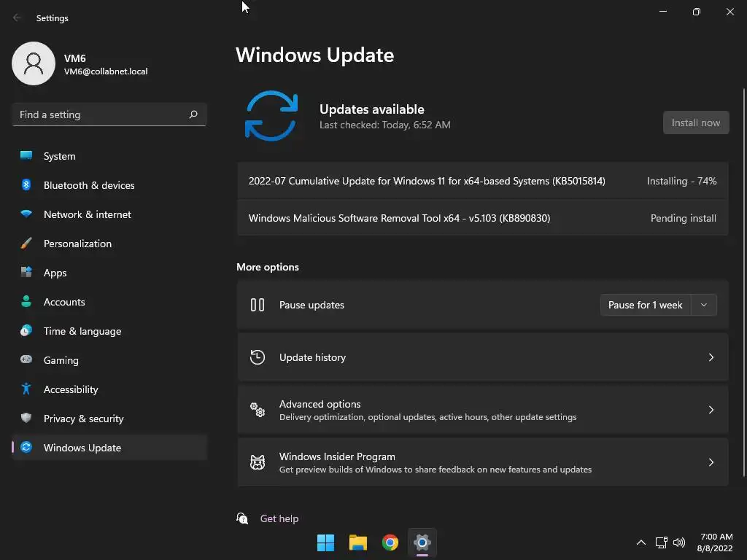Click the Find a setting search box
Viewport: 747px width, 560px height.
(109, 114)
